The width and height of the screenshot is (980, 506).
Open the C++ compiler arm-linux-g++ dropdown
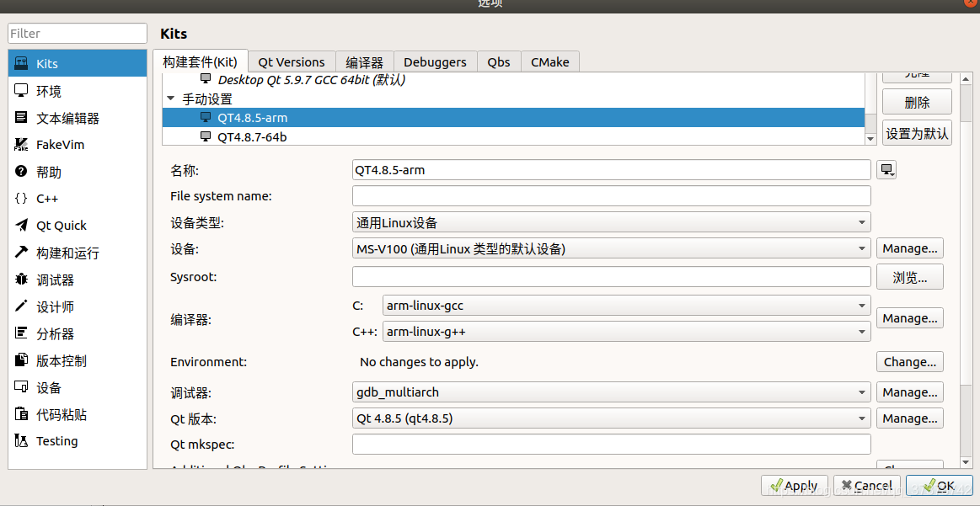(x=626, y=332)
